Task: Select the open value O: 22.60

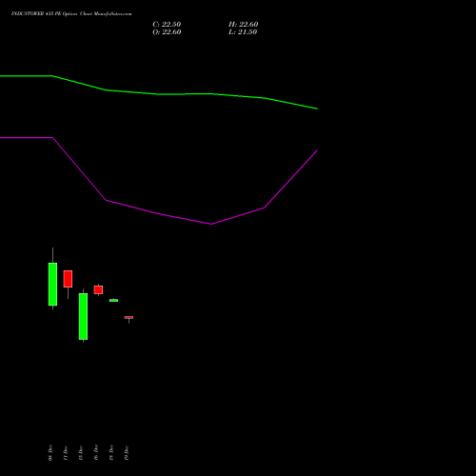Action: 167,31
